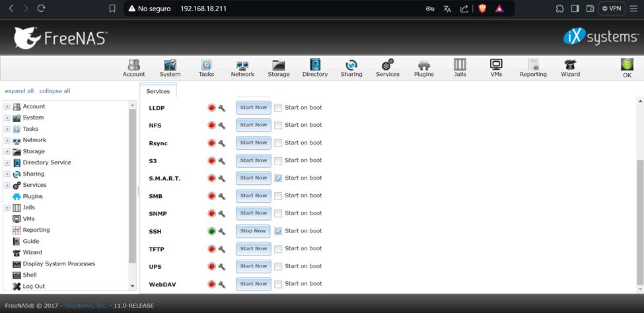This screenshot has width=644, height=313.
Task: Select the Services tab
Action: [x=158, y=91]
